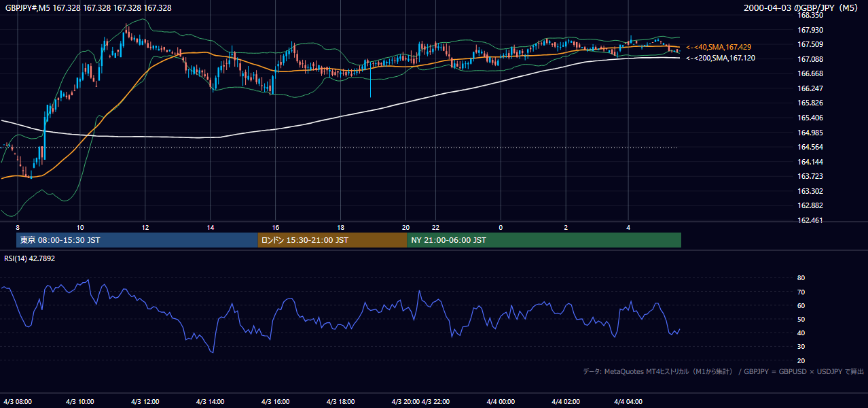Click the 4/3 18:00 date label
The height and width of the screenshot is (408, 868).
pyautogui.click(x=341, y=402)
